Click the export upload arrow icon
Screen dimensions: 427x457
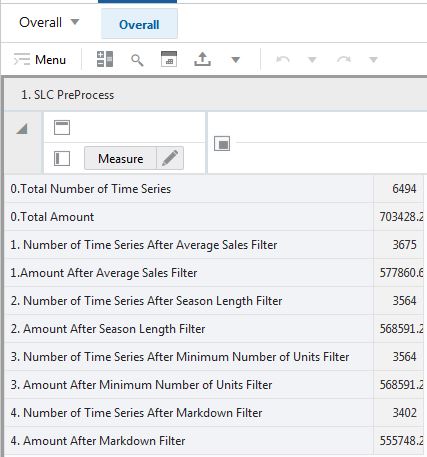pyautogui.click(x=202, y=59)
